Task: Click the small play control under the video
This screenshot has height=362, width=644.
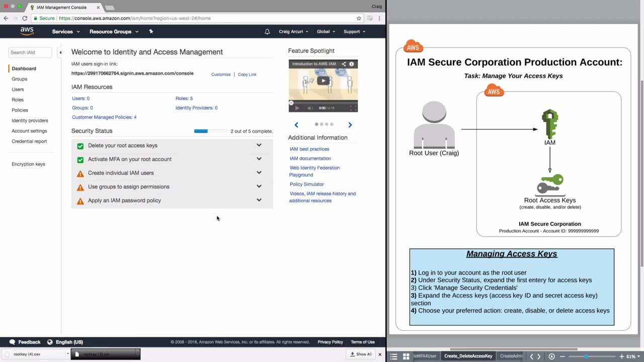Action: [297, 108]
